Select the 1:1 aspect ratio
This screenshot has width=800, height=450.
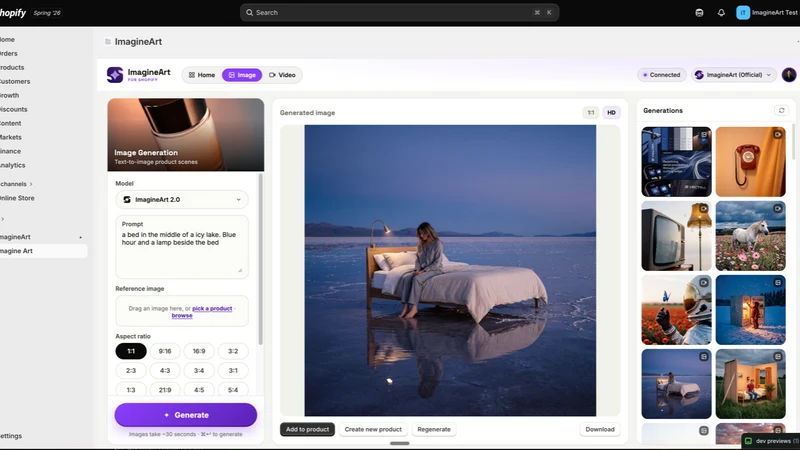(131, 351)
